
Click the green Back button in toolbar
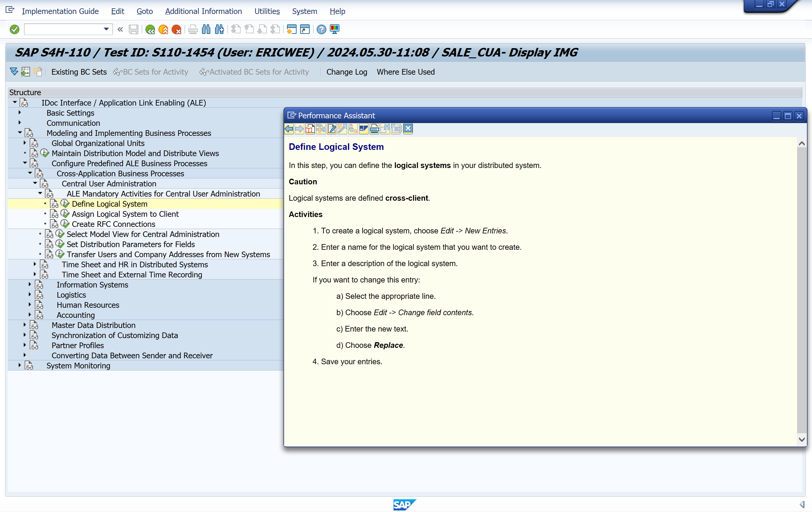150,30
